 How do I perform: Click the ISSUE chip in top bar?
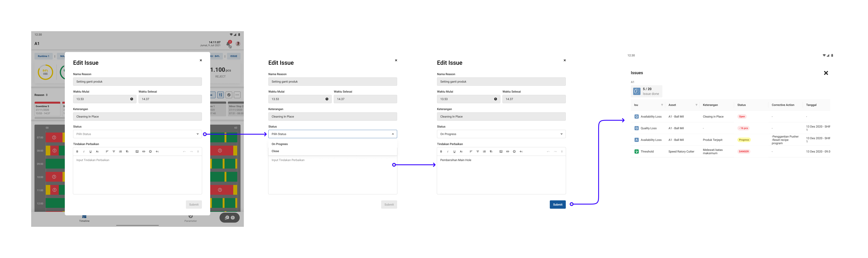coord(233,56)
